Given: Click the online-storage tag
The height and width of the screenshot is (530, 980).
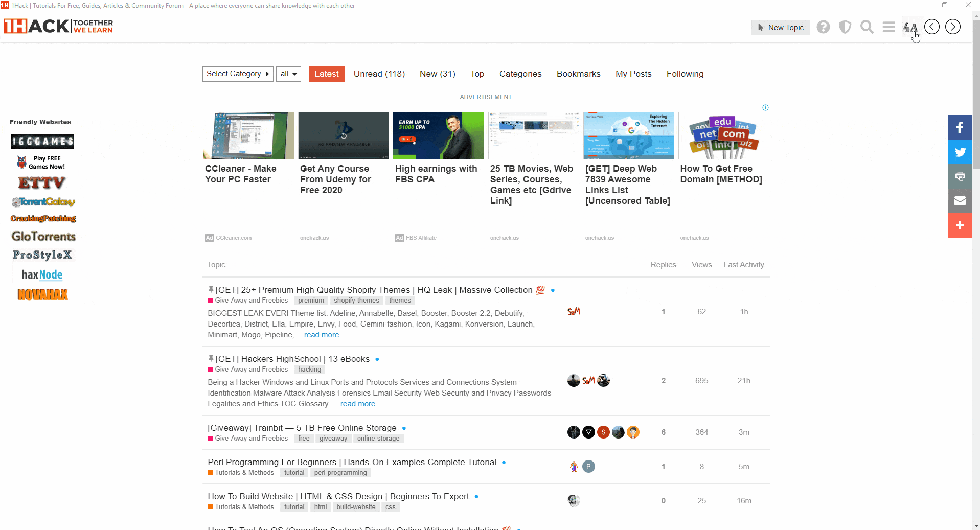Looking at the screenshot, I should pos(378,439).
